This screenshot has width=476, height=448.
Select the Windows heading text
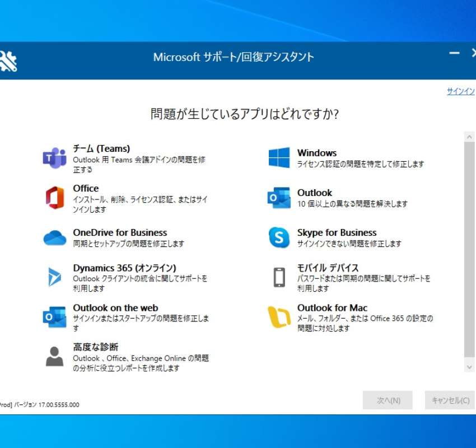[317, 153]
